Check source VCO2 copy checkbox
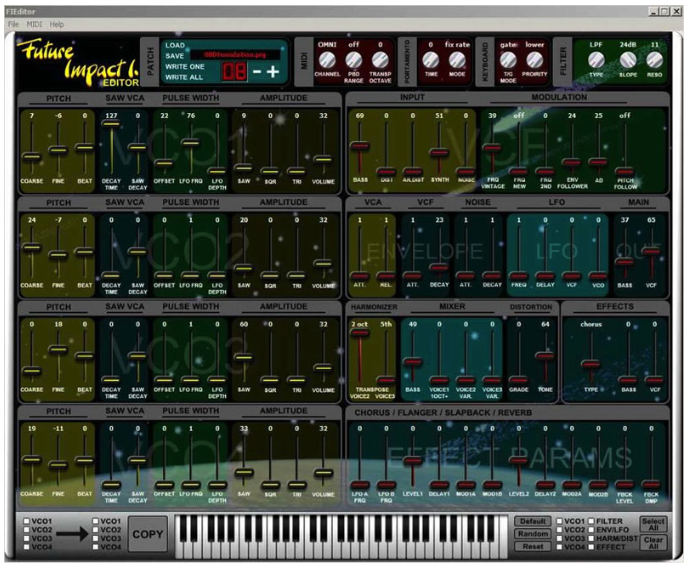686x566 pixels. pyautogui.click(x=27, y=530)
